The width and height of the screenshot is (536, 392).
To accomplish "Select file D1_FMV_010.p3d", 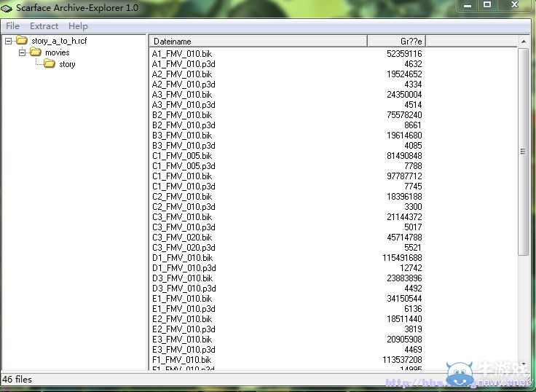I will click(x=184, y=268).
